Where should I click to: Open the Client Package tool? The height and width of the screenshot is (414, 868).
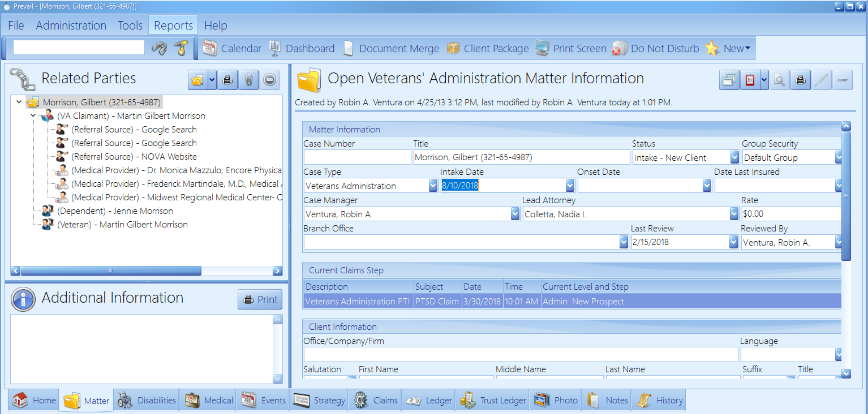[488, 48]
